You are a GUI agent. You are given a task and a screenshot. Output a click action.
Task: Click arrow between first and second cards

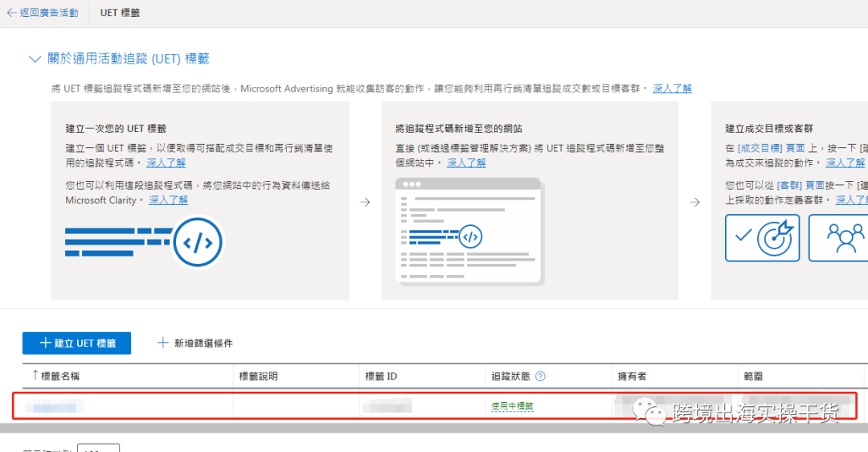(365, 202)
